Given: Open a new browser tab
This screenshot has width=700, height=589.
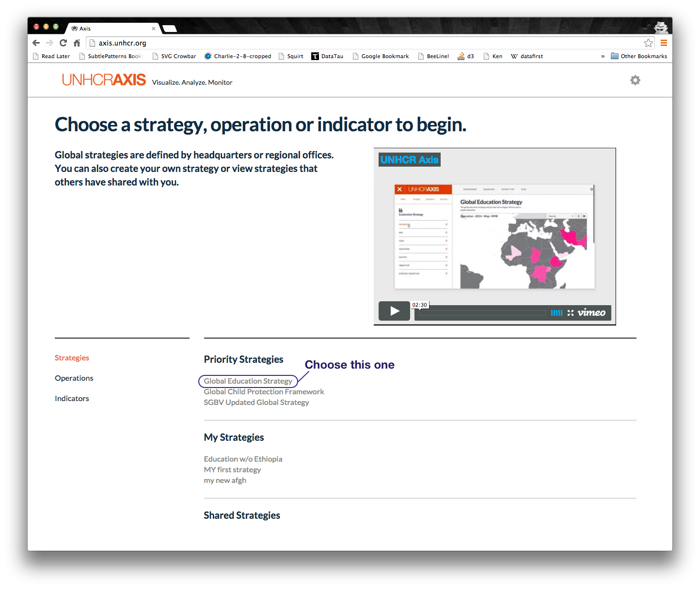Looking at the screenshot, I should pos(169,29).
